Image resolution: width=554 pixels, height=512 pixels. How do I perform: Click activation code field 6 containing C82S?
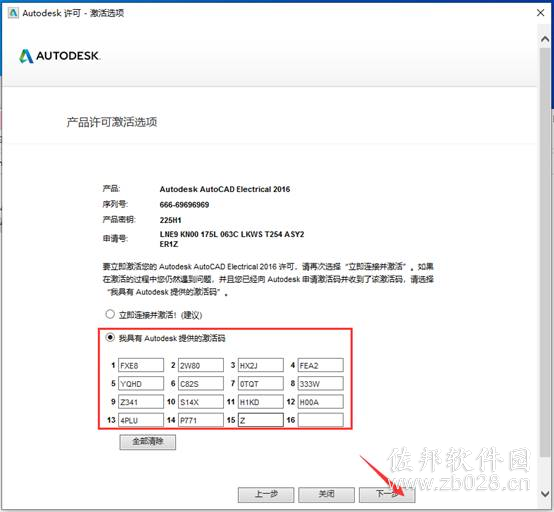click(201, 383)
